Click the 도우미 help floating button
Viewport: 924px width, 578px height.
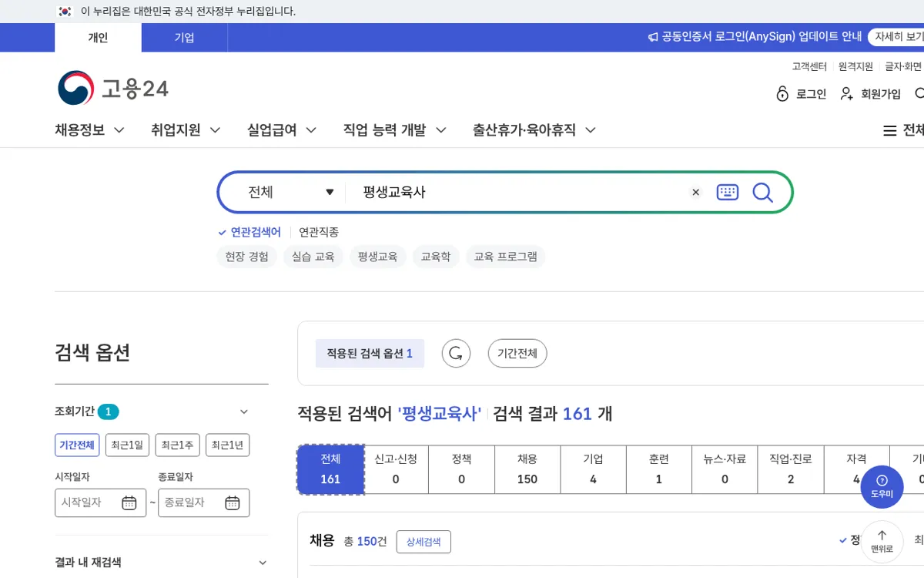click(x=882, y=487)
